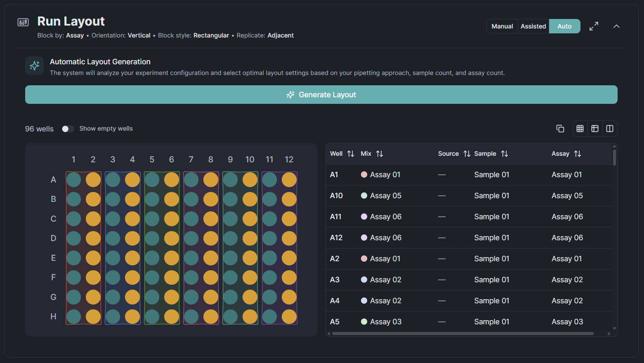644x363 pixels.
Task: Switch to the table layout view icon
Action: coord(594,128)
